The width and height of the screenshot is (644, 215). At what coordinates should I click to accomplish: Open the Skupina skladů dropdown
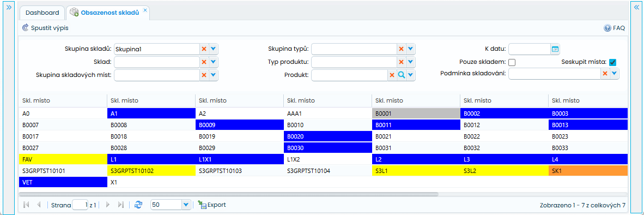[x=213, y=49]
